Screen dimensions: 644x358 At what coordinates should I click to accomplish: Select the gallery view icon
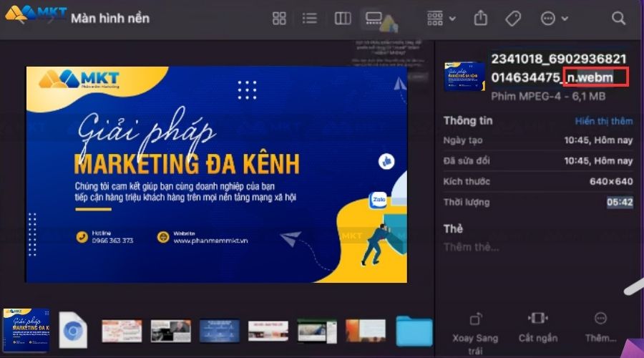(x=374, y=19)
